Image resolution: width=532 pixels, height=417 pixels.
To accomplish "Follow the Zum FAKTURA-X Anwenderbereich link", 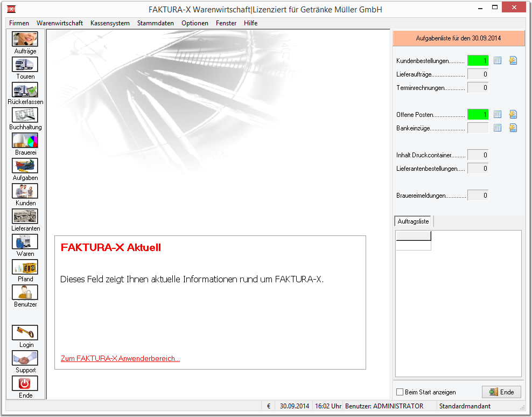I will tap(120, 358).
